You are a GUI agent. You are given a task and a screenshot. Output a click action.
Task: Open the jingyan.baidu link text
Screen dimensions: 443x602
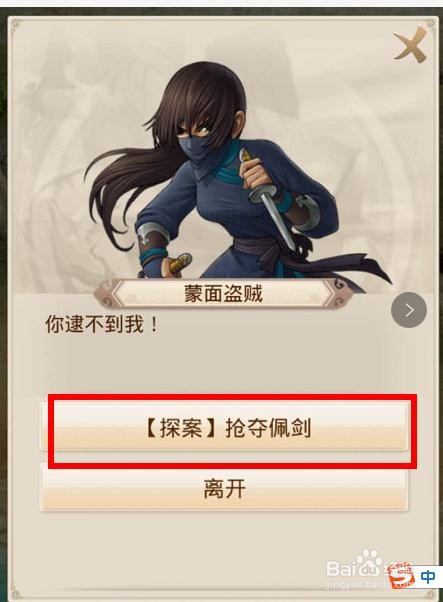coord(357,584)
